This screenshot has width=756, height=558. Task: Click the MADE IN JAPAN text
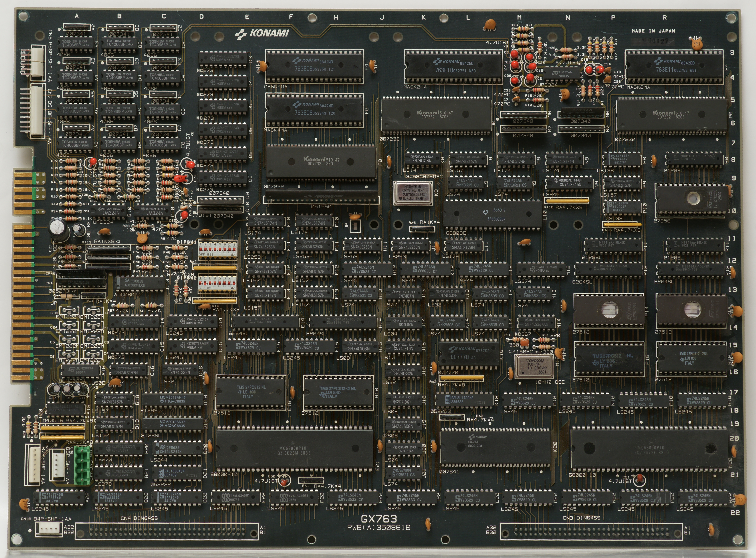click(653, 31)
